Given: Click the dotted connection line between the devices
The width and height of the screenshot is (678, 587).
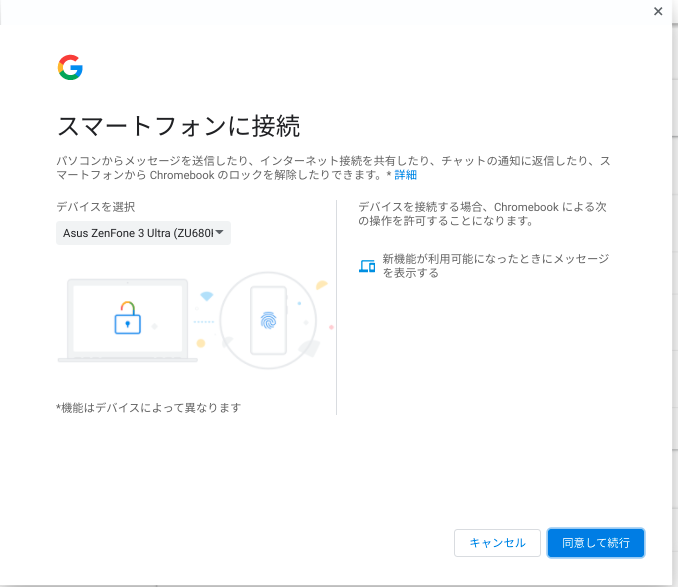Looking at the screenshot, I should click(x=204, y=322).
